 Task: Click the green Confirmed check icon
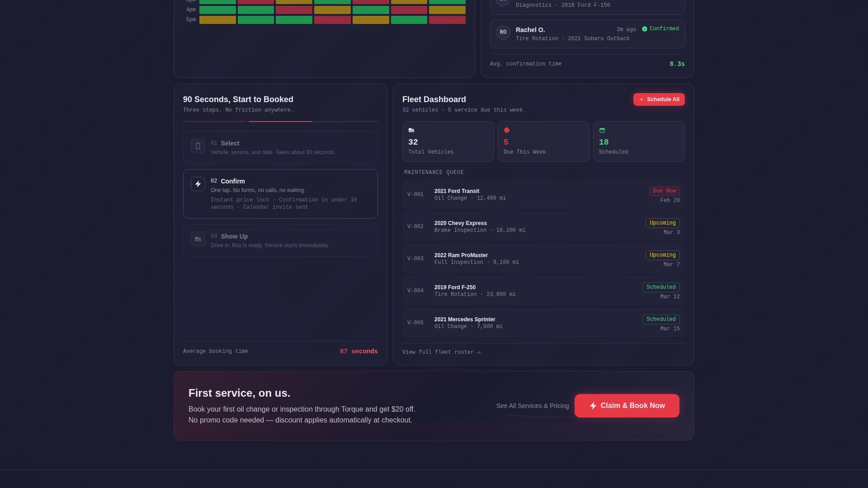(645, 29)
